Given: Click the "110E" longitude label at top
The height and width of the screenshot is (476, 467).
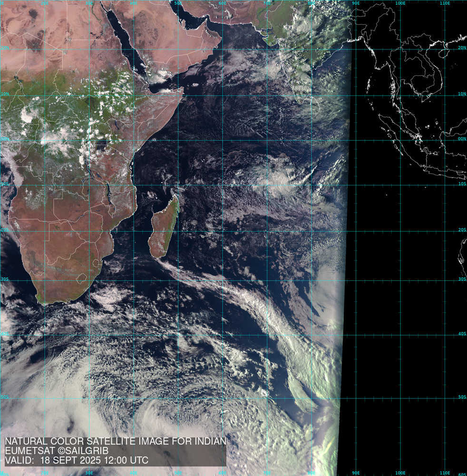Looking at the screenshot, I should [445, 3].
